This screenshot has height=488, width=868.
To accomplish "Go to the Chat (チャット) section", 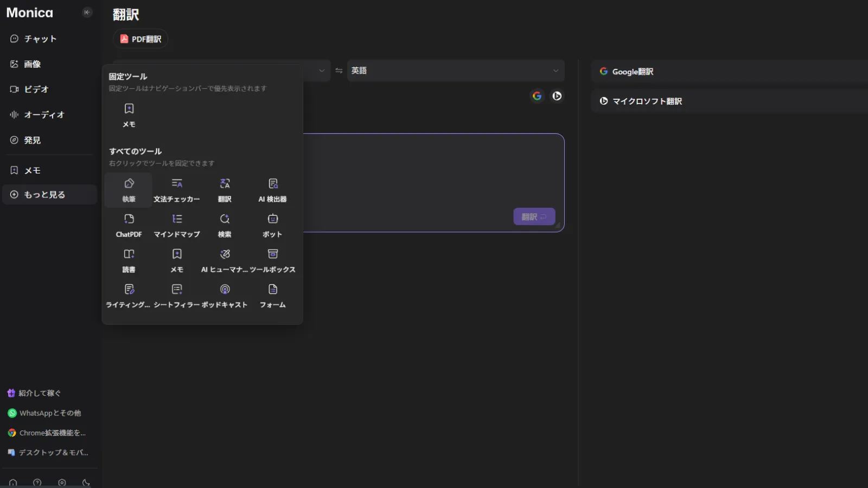I will click(x=40, y=39).
